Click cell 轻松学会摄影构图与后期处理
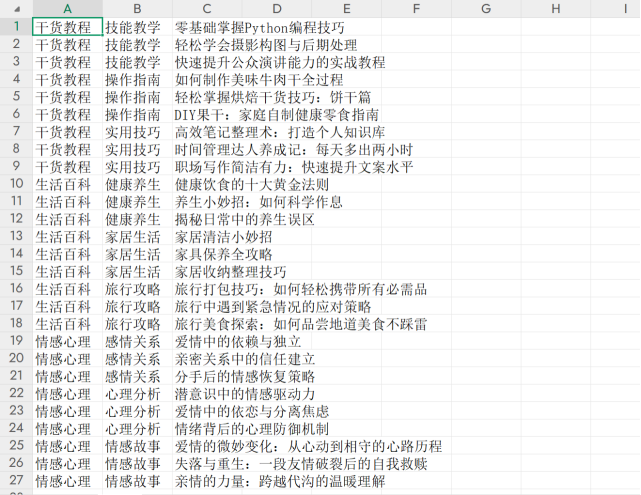Viewport: 641px width, 495px height. [x=266, y=45]
